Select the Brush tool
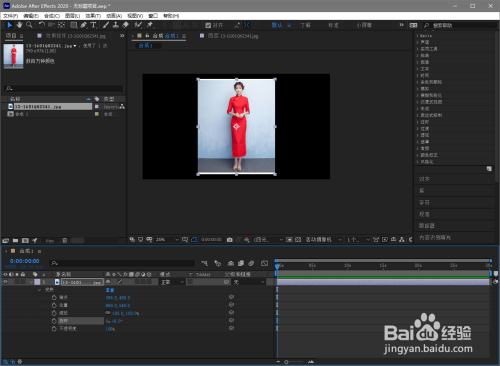Image resolution: width=500 pixels, height=366 pixels. pyautogui.click(x=106, y=25)
